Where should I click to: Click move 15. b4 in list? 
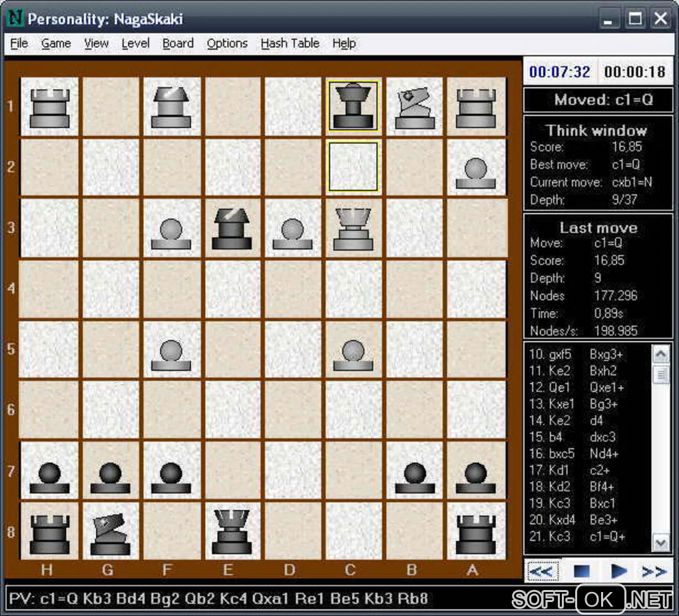(545, 437)
